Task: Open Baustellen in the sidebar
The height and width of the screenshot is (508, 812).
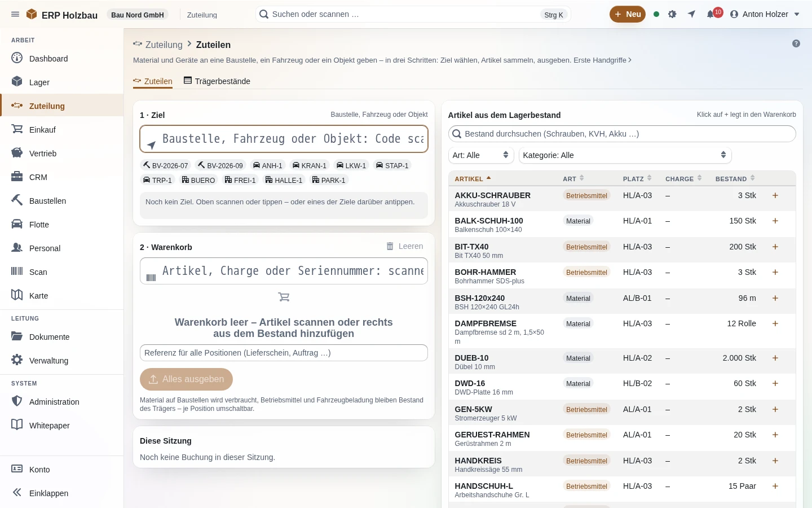Action: click(62, 200)
